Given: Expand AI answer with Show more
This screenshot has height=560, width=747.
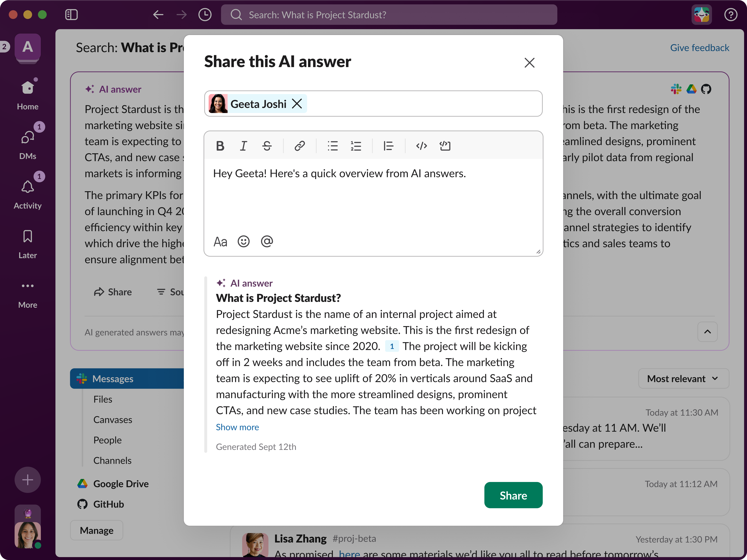Looking at the screenshot, I should point(237,427).
